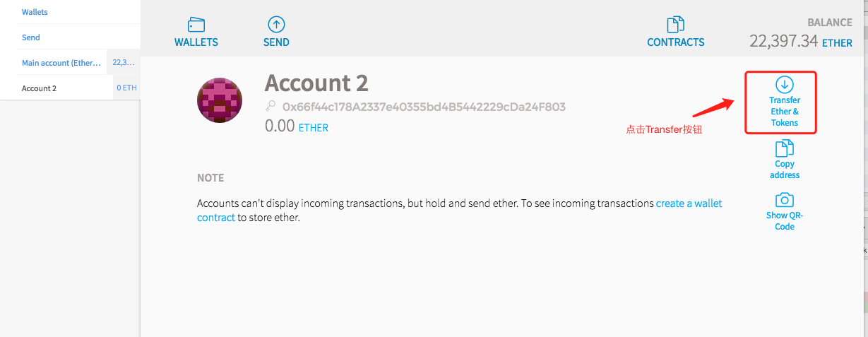Click Transfer Ether & Tokens icon
Image resolution: width=868 pixels, height=337 pixels.
(x=784, y=85)
